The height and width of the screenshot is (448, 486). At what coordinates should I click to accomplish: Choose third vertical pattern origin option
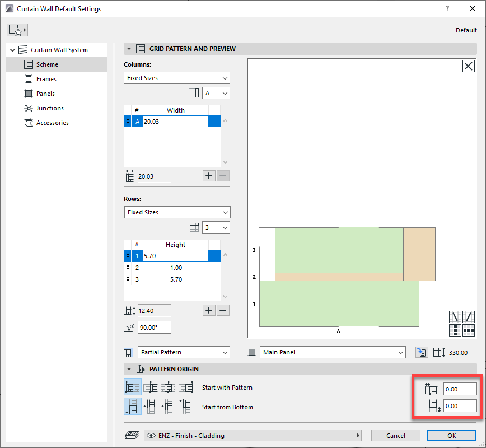[169, 407]
